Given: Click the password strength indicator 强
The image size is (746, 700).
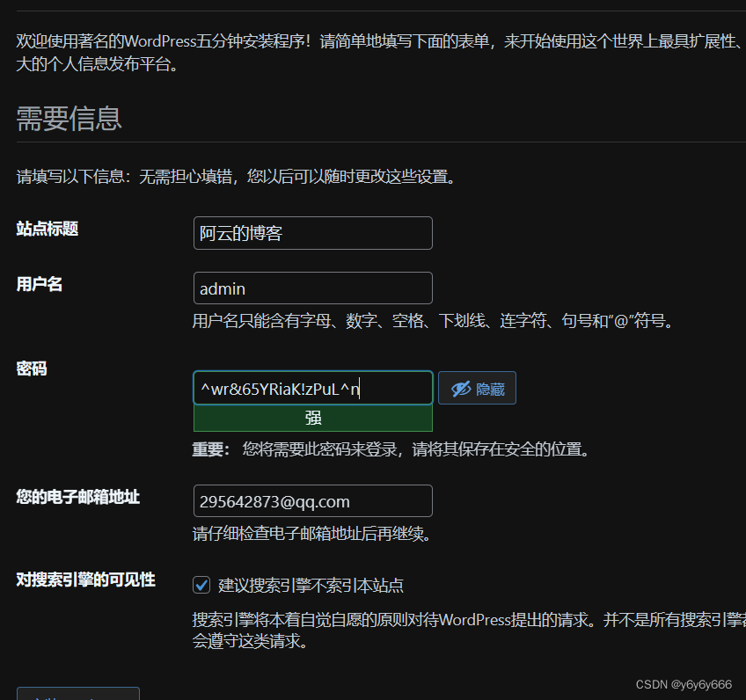Looking at the screenshot, I should (312, 418).
